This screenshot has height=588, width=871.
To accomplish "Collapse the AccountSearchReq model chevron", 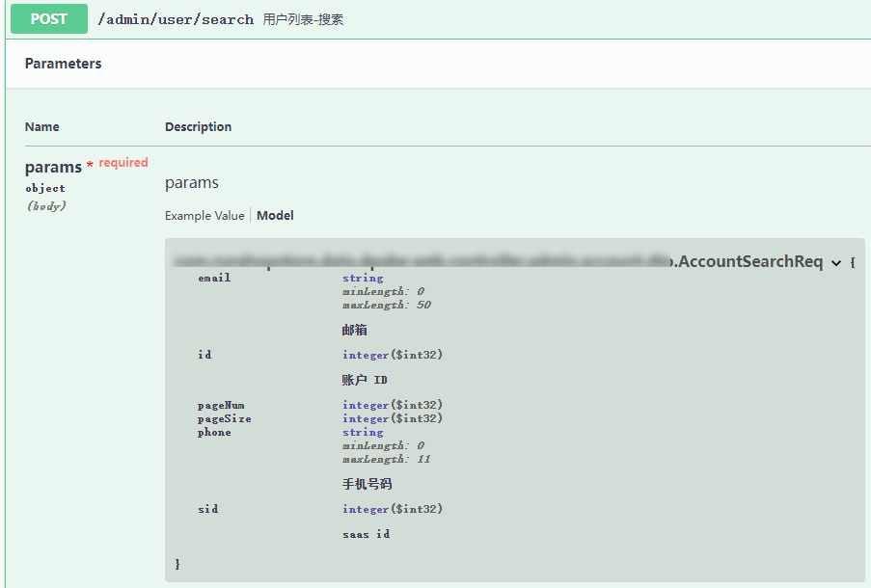I will [835, 263].
